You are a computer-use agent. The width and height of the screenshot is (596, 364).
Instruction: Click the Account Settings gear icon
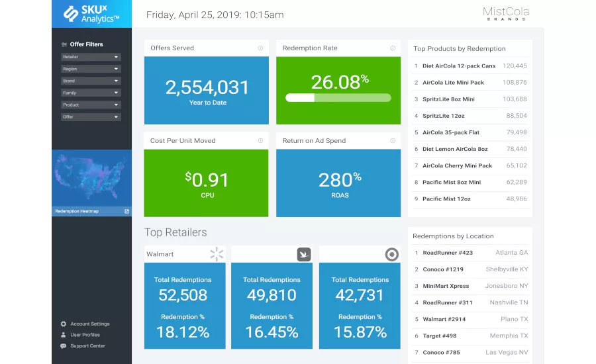64,324
